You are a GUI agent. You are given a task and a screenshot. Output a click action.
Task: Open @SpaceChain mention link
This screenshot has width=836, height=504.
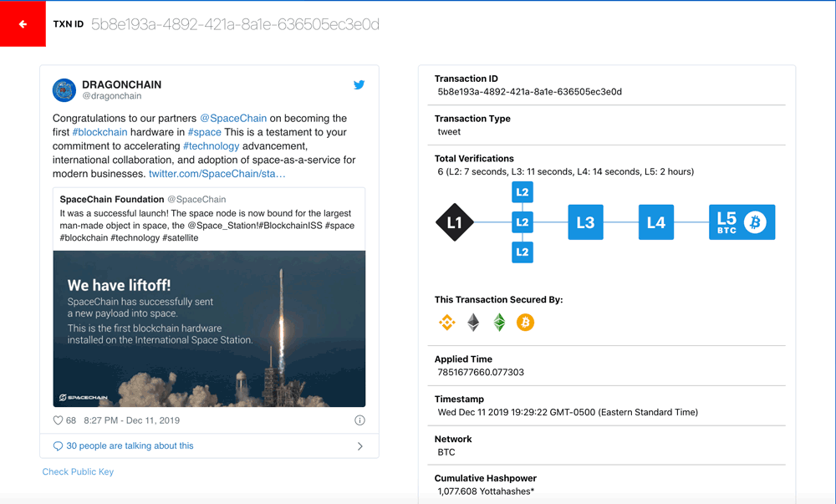[233, 119]
